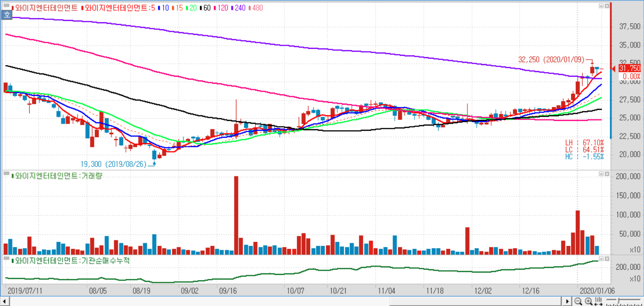Image resolution: width=644 pixels, height=306 pixels.
Task: Click the 19,300 (2019/08/26) low label
Action: point(113,164)
